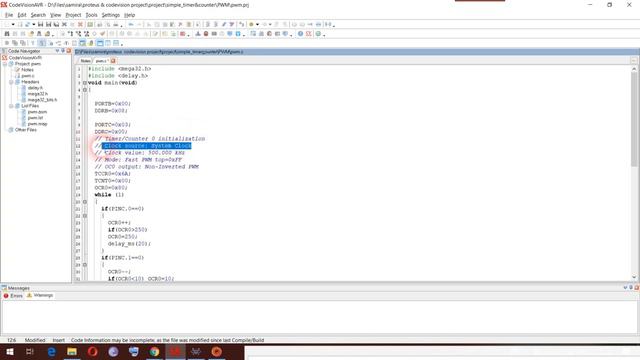The image size is (640, 360).
Task: Click the Insert status bar entry
Action: point(58,340)
